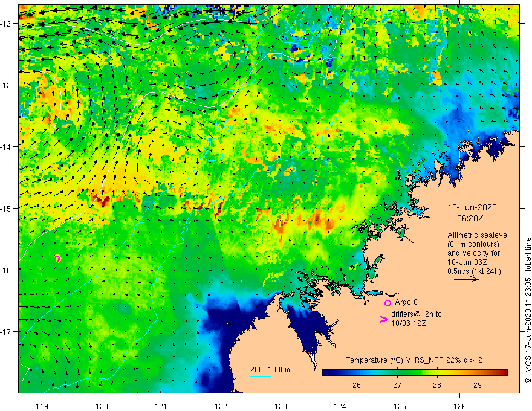Click latitude axis label -12
Image resolution: width=532 pixels, height=411 pixels.
coord(7,24)
